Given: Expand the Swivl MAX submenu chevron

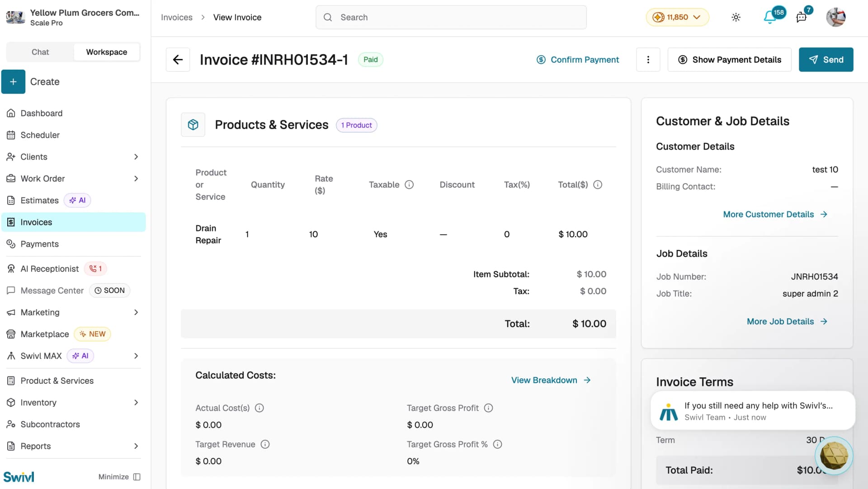Looking at the screenshot, I should click(x=136, y=356).
